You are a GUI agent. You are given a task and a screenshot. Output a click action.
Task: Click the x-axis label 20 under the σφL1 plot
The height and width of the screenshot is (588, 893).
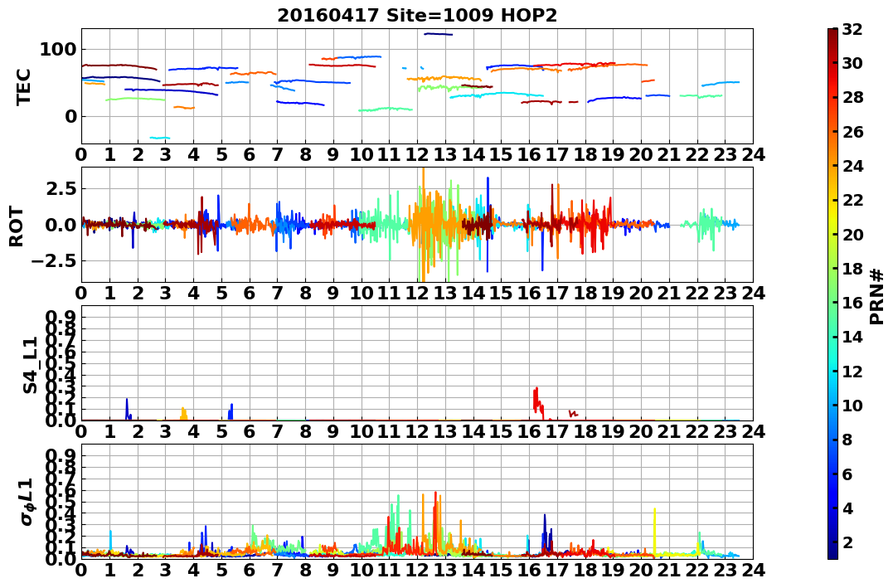point(641,570)
